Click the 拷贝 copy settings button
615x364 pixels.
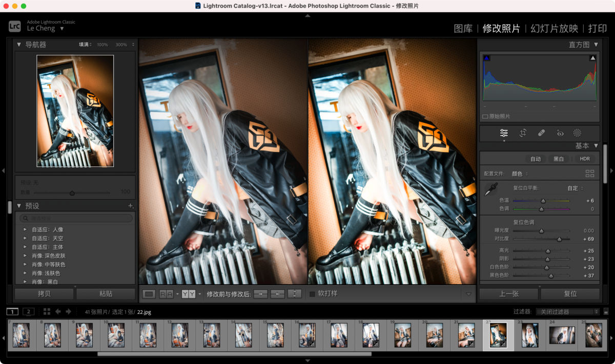pyautogui.click(x=45, y=294)
